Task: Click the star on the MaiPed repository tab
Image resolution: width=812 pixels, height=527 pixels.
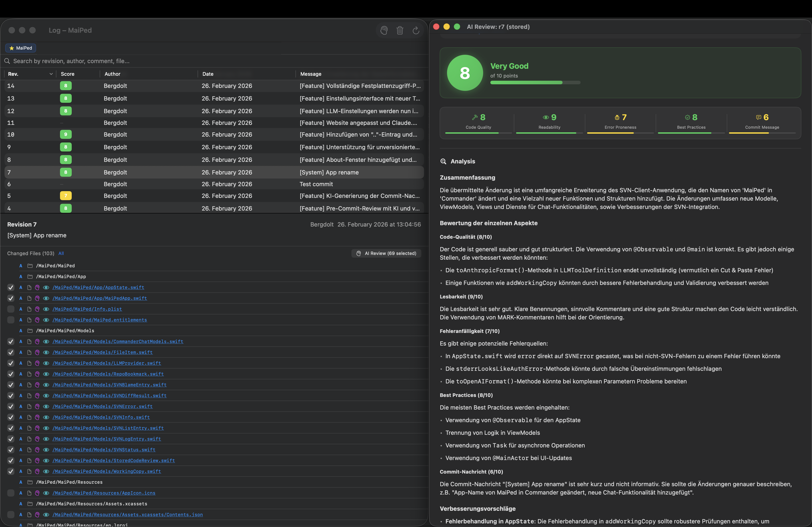Action: pyautogui.click(x=12, y=48)
